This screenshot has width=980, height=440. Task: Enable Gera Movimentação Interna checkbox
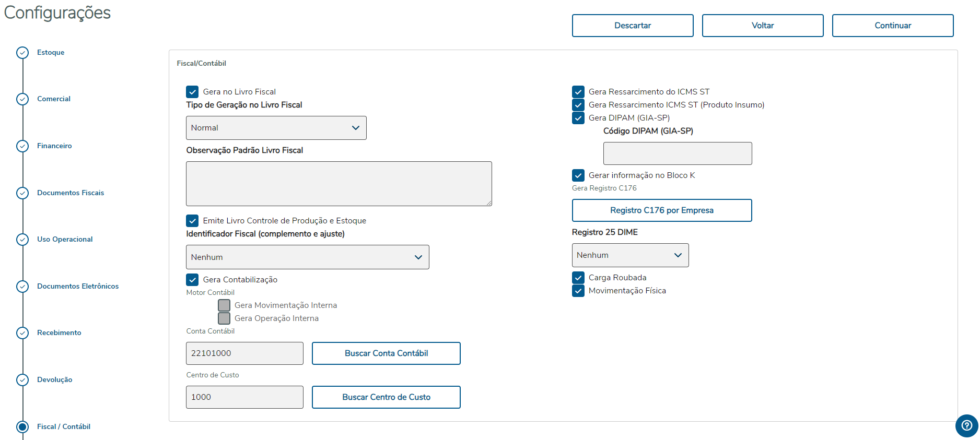[224, 305]
